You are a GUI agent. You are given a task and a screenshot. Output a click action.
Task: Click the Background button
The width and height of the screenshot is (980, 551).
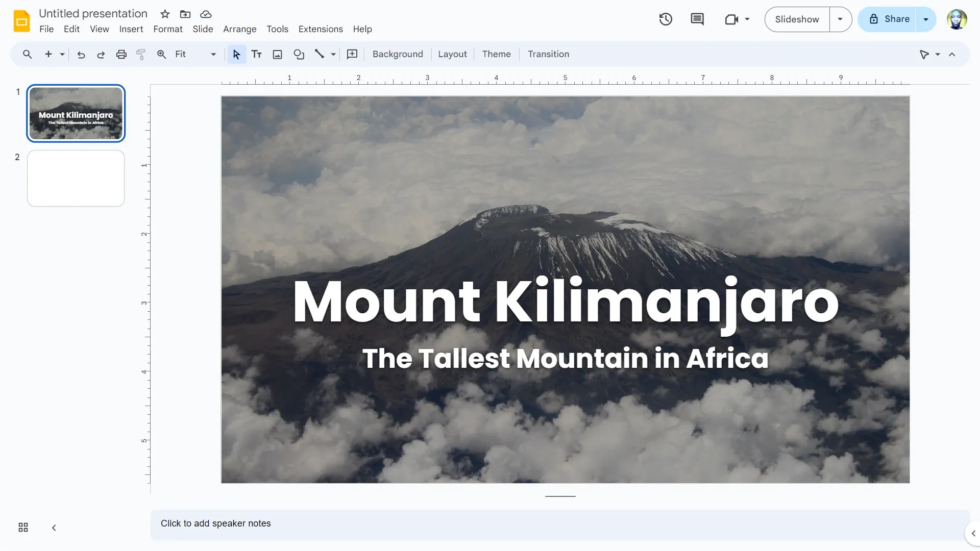(x=397, y=54)
